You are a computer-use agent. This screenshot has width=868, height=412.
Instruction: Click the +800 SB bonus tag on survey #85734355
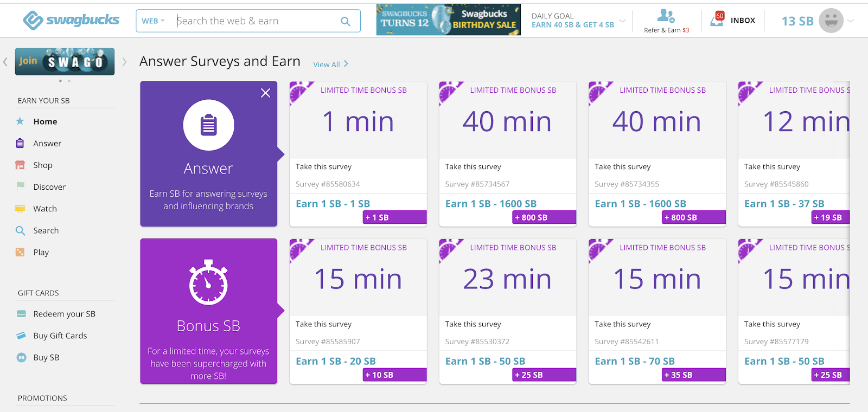click(x=695, y=217)
